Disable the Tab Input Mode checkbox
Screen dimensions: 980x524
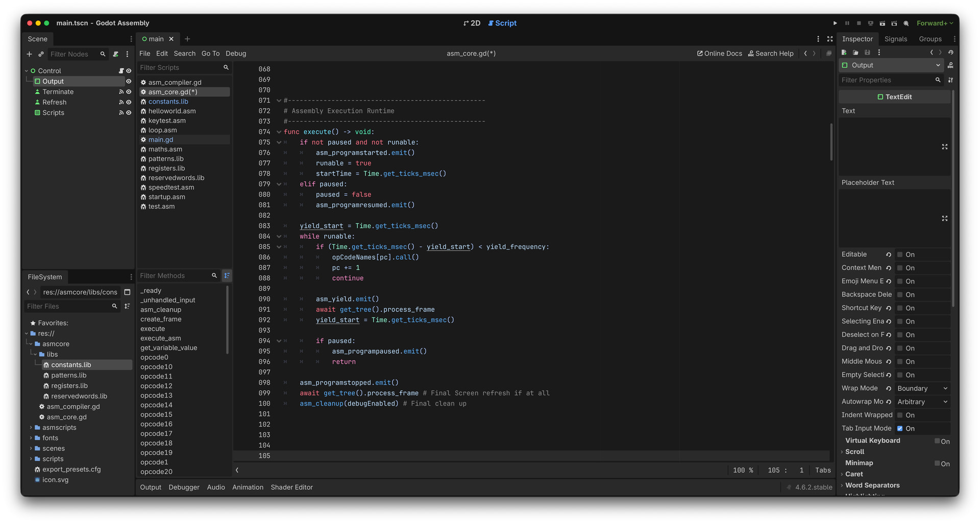tap(900, 429)
